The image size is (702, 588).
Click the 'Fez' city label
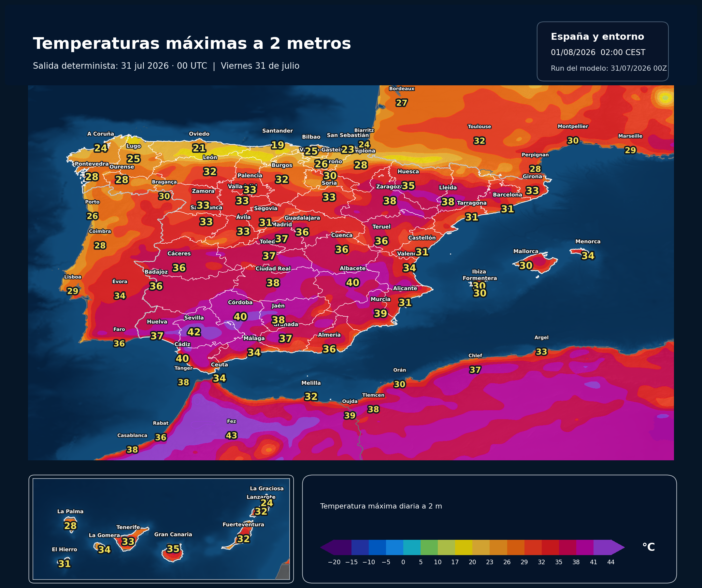231,421
